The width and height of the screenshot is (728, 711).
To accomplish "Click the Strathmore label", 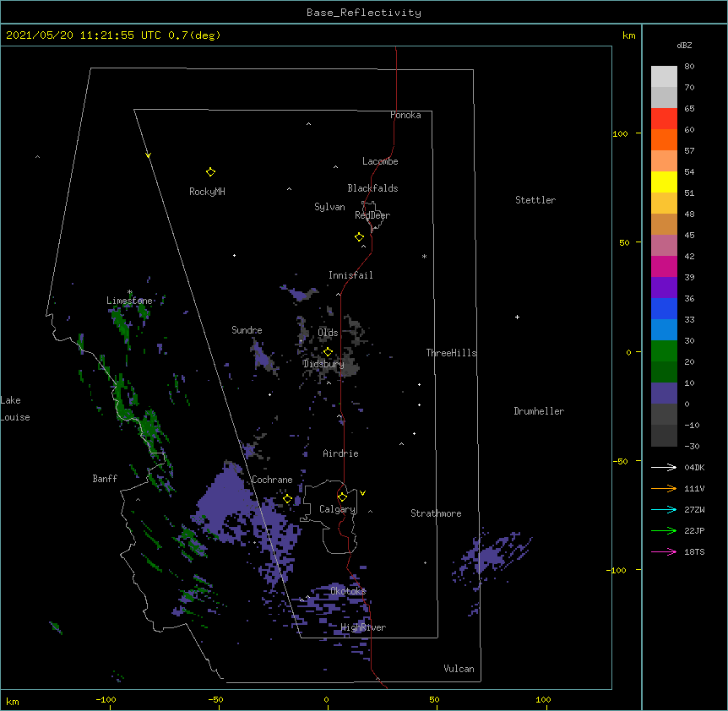I will [436, 513].
